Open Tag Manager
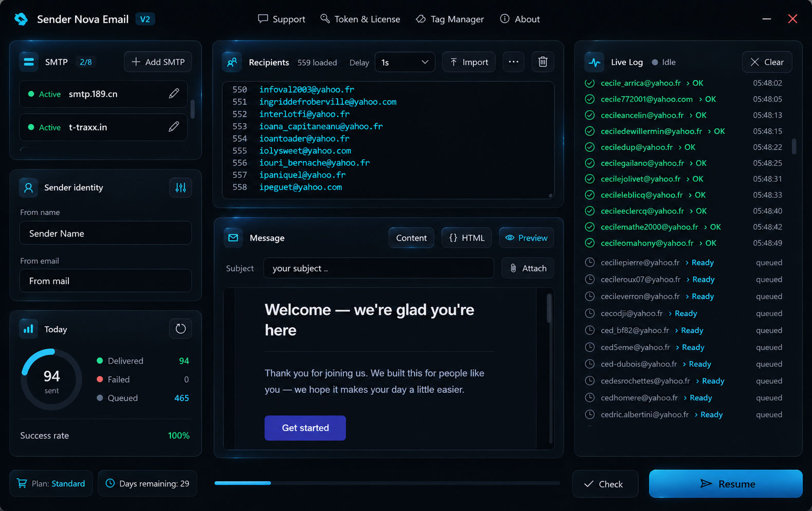Screen dimensions: 812x511 450,19
